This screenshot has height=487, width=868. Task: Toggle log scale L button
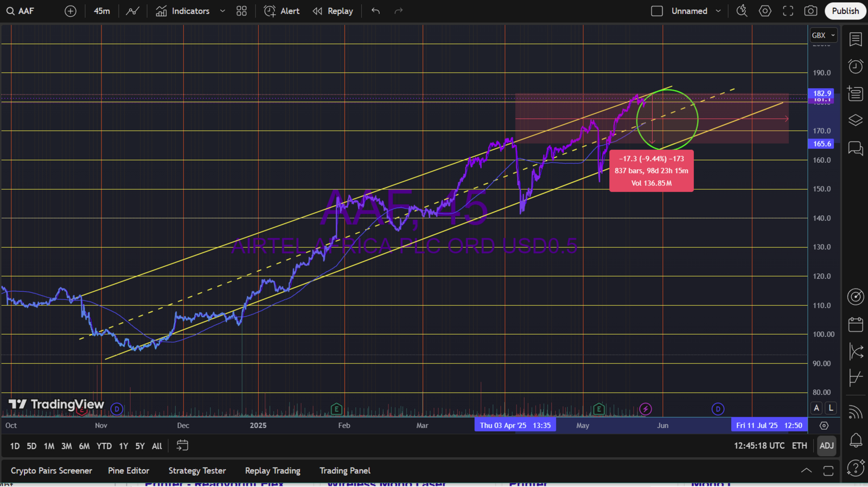pyautogui.click(x=831, y=408)
